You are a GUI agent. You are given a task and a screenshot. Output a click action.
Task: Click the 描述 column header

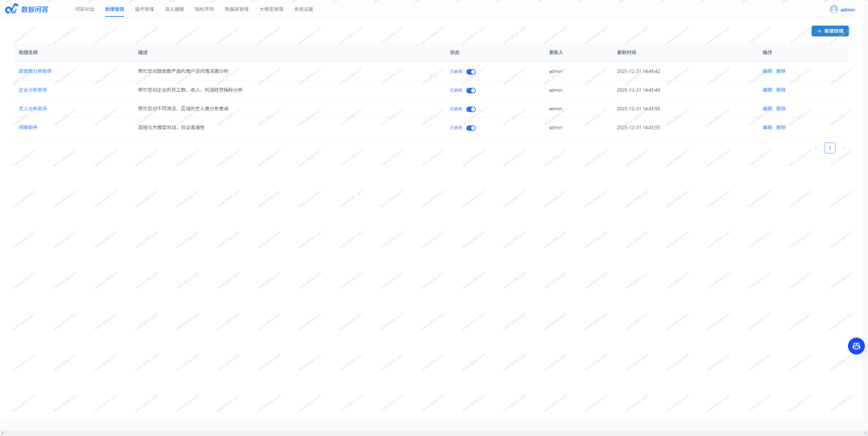click(143, 52)
